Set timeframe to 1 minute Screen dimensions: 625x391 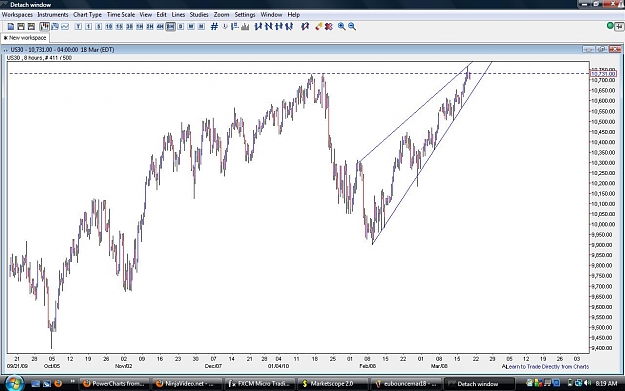(x=88, y=27)
